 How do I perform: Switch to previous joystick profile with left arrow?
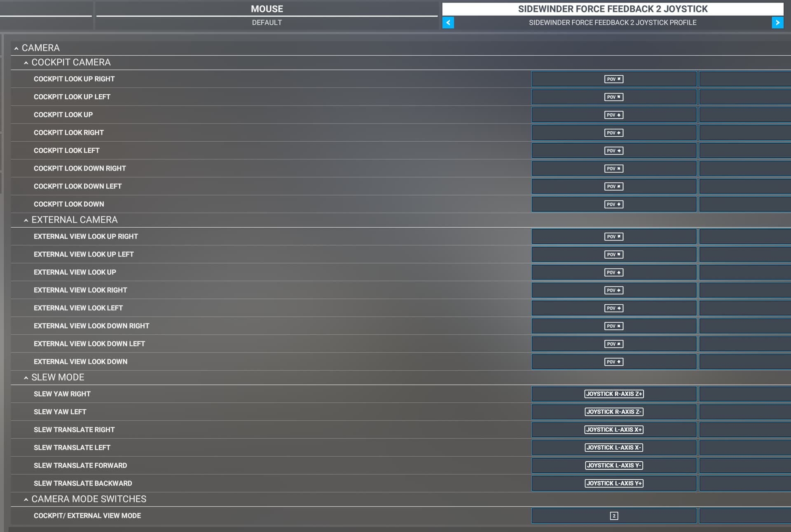pyautogui.click(x=448, y=23)
